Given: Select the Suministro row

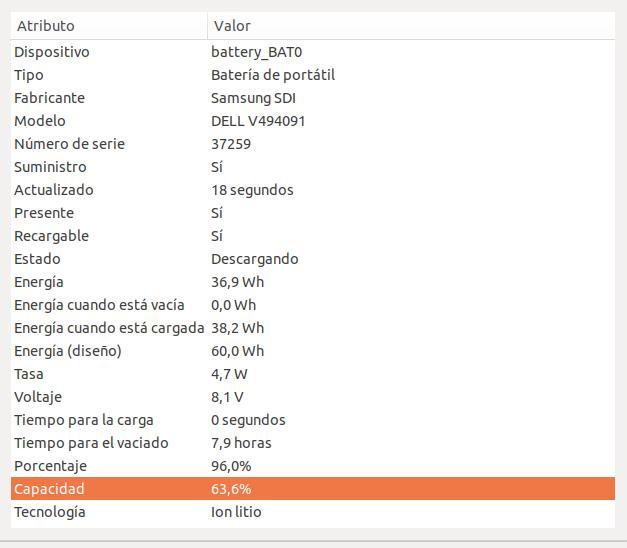Looking at the screenshot, I should (x=313, y=167).
